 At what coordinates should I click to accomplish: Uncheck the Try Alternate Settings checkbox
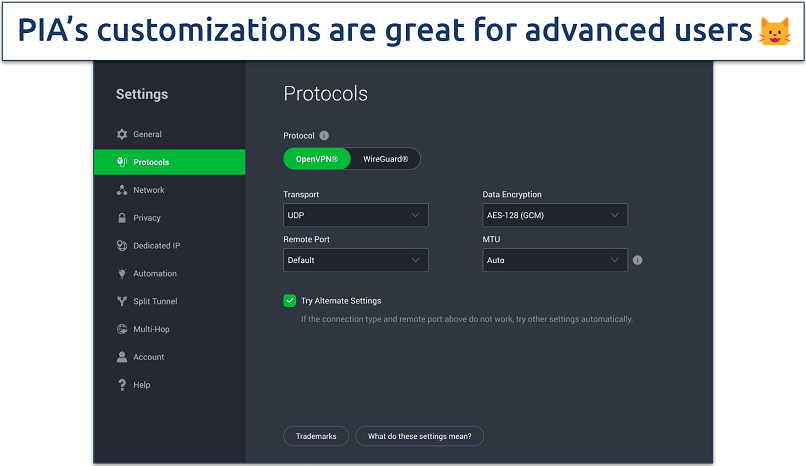[290, 300]
